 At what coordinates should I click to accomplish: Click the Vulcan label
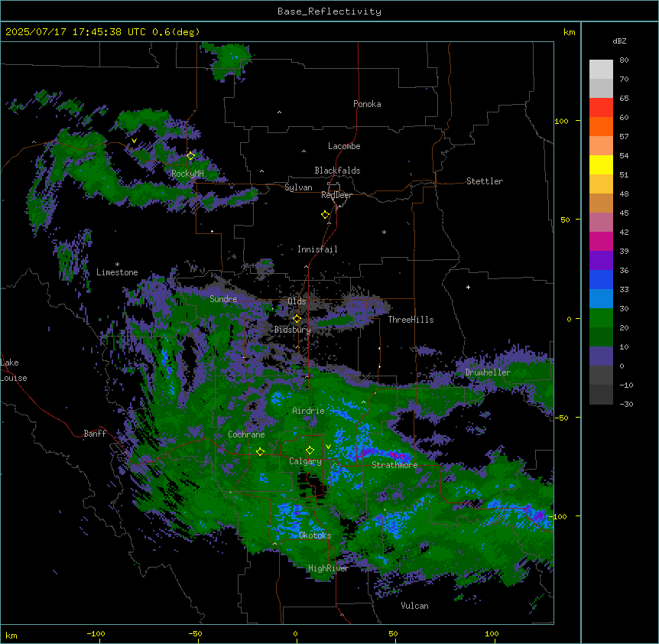414,606
